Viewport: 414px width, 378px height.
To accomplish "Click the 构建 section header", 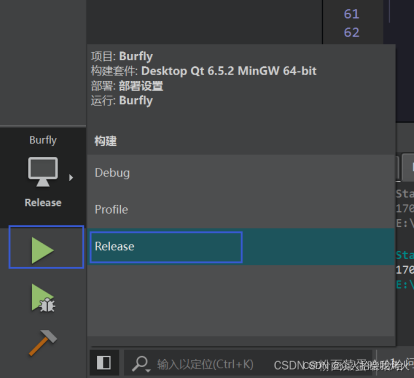I will (106, 141).
